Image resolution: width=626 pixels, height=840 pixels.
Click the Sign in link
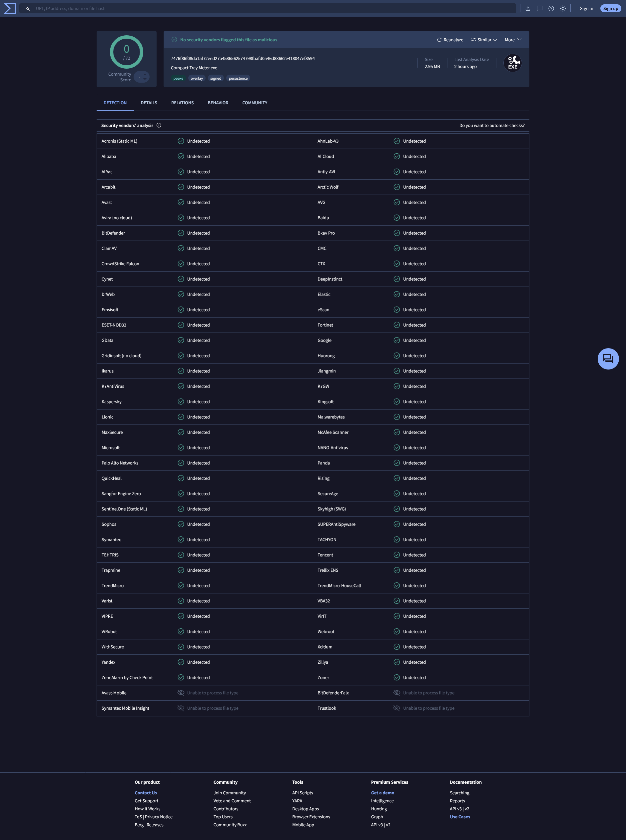(x=586, y=8)
